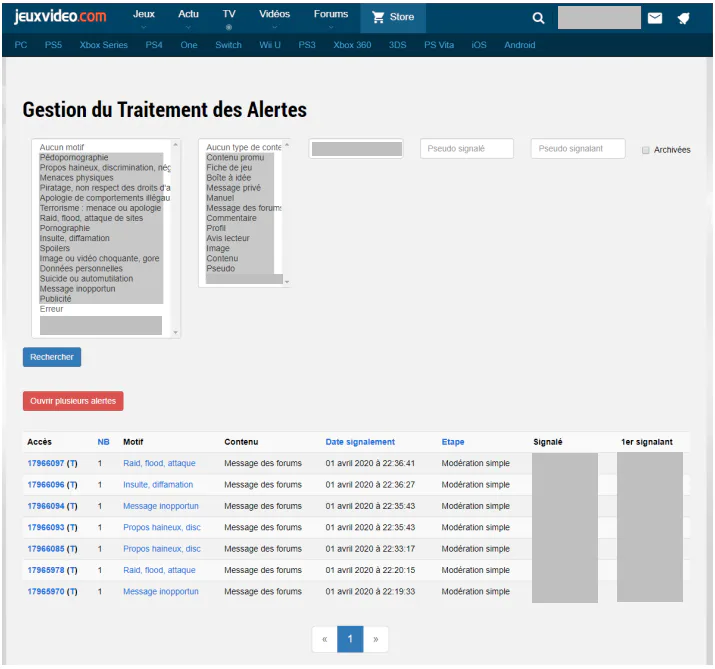The image size is (715, 669).
Task: Open the One platform tab
Action: coord(189,45)
